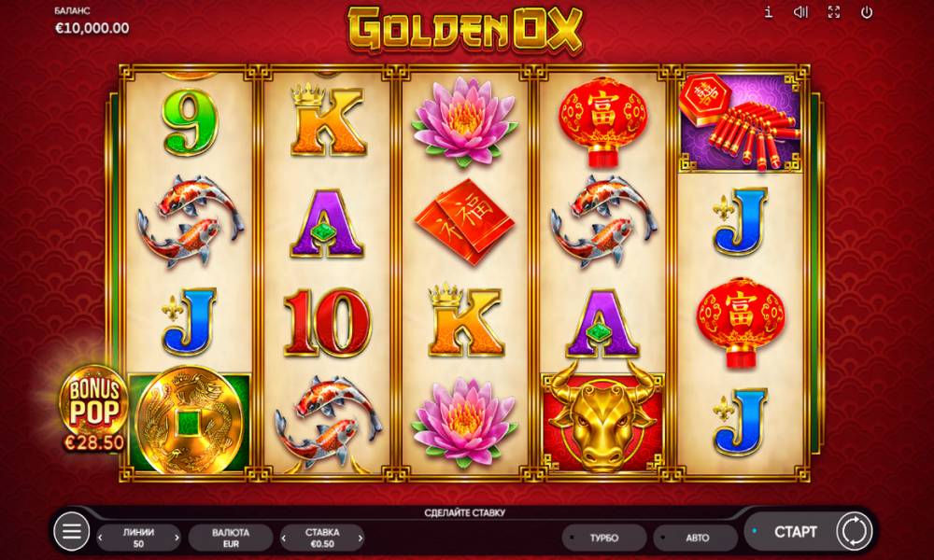This screenshot has height=560, width=934.
Task: Click the Старт spin button
Action: (795, 531)
